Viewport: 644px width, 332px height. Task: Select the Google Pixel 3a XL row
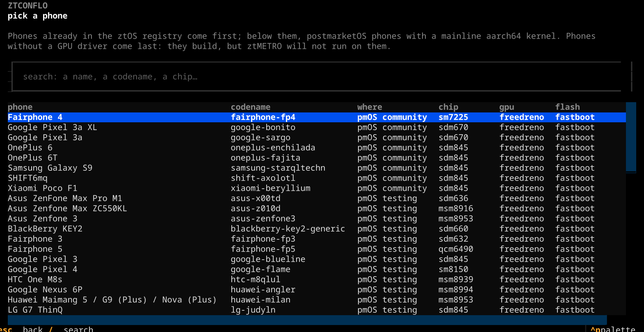[317, 128]
